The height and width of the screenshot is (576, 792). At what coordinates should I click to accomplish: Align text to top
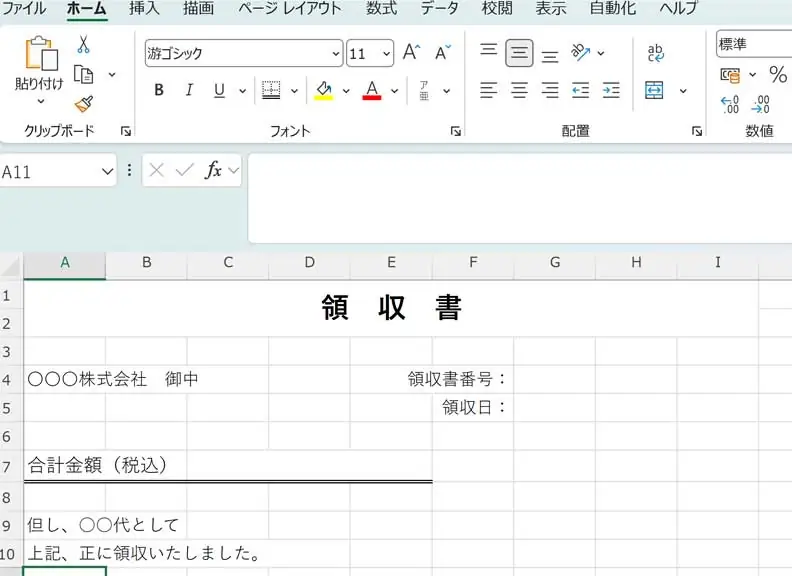[x=488, y=50]
